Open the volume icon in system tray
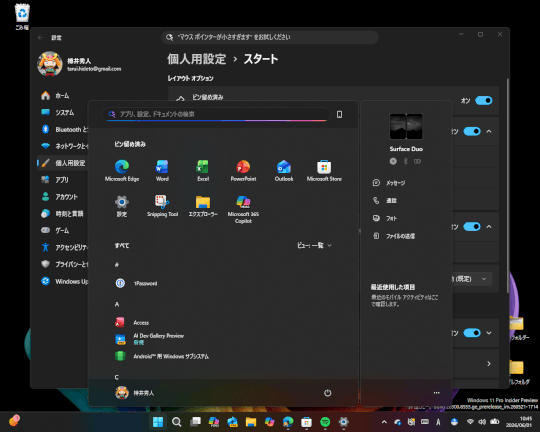Image resolution: width=540 pixels, height=432 pixels. click(482, 422)
